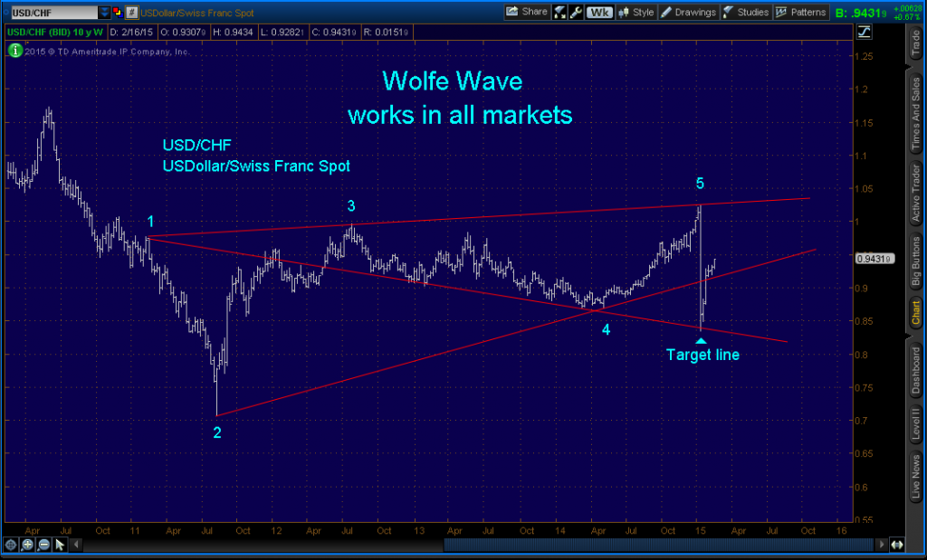Open chart settings with the wrench icon
The height and width of the screenshot is (560, 927).
(577, 13)
